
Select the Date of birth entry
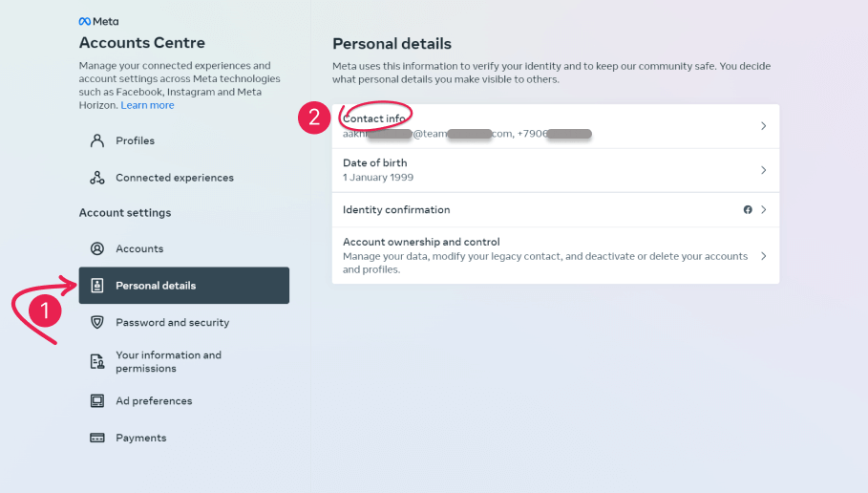[556, 170]
